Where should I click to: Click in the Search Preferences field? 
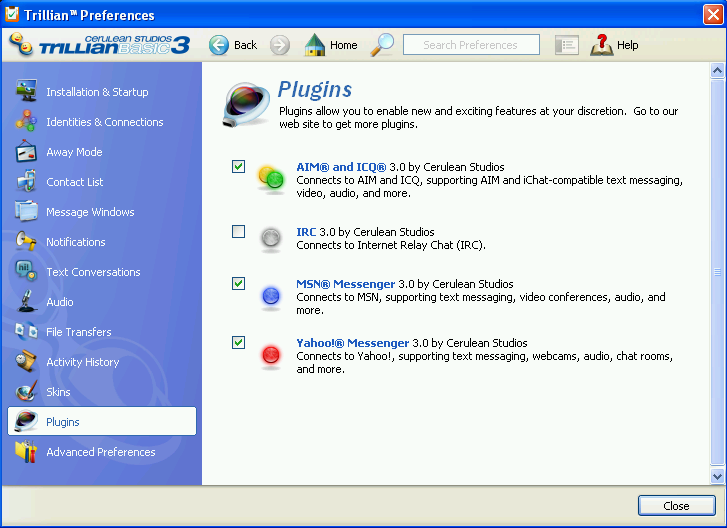click(471, 45)
